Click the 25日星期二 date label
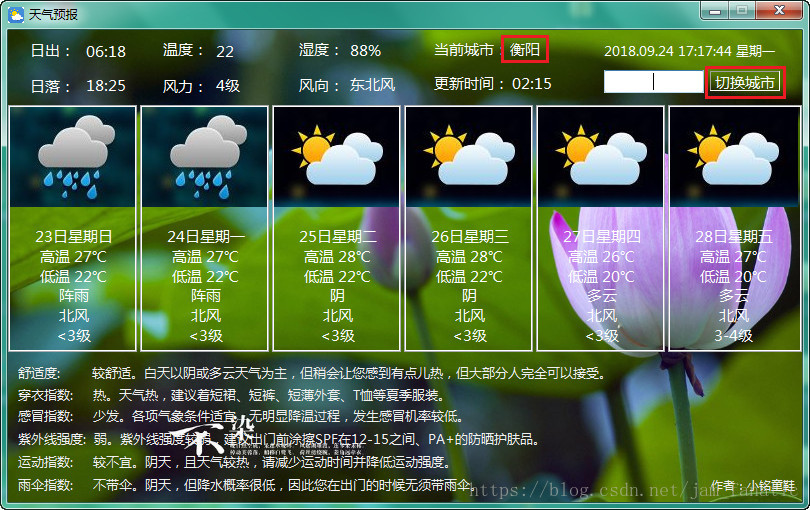Screen dimensions: 810x510 pos(338,237)
